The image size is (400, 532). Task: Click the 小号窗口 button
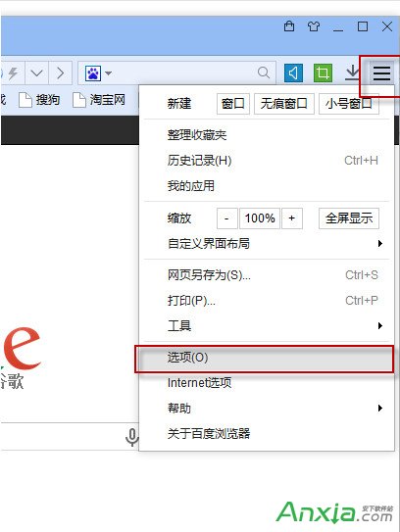[349, 104]
